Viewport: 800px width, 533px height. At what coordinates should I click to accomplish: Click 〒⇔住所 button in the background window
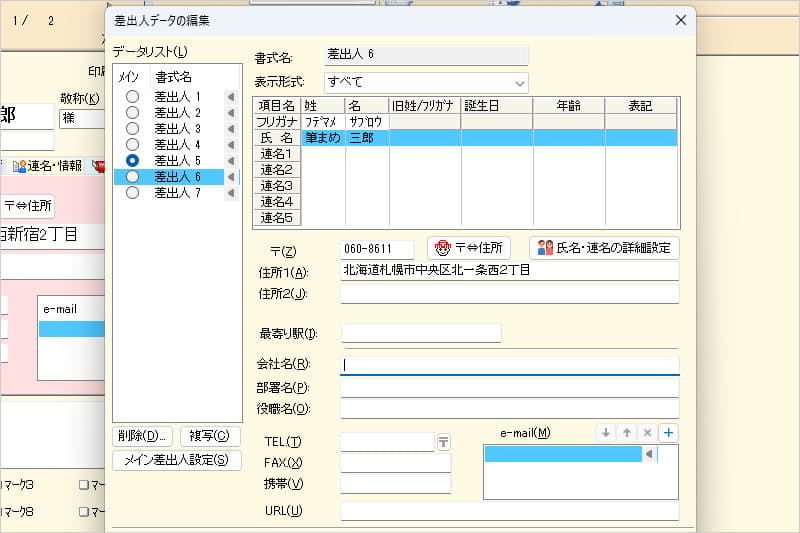coord(28,206)
